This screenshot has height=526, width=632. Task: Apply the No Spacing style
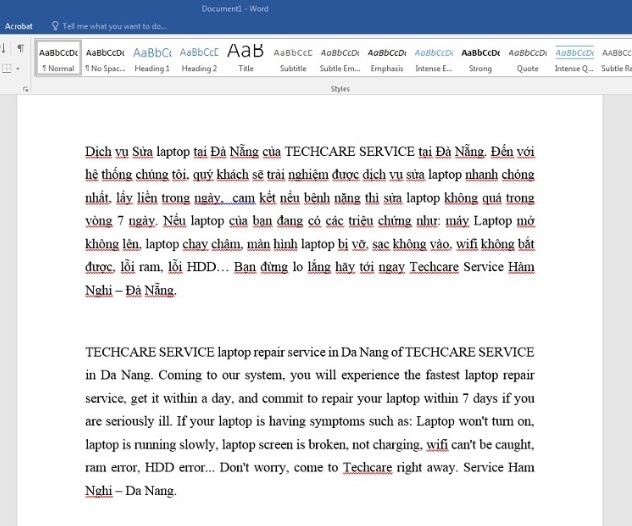coord(105,58)
